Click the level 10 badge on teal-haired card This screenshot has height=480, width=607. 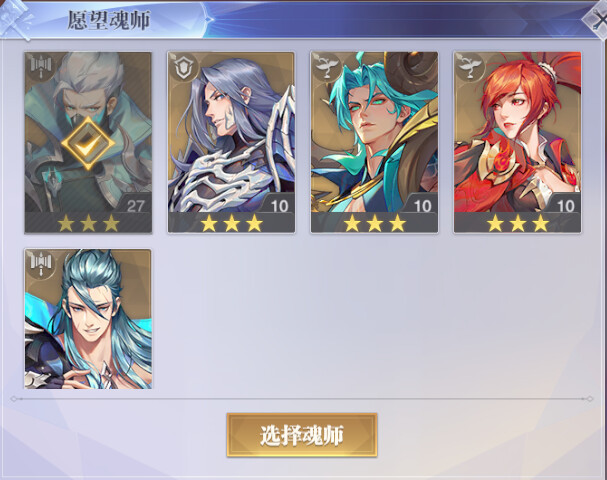pyautogui.click(x=422, y=205)
